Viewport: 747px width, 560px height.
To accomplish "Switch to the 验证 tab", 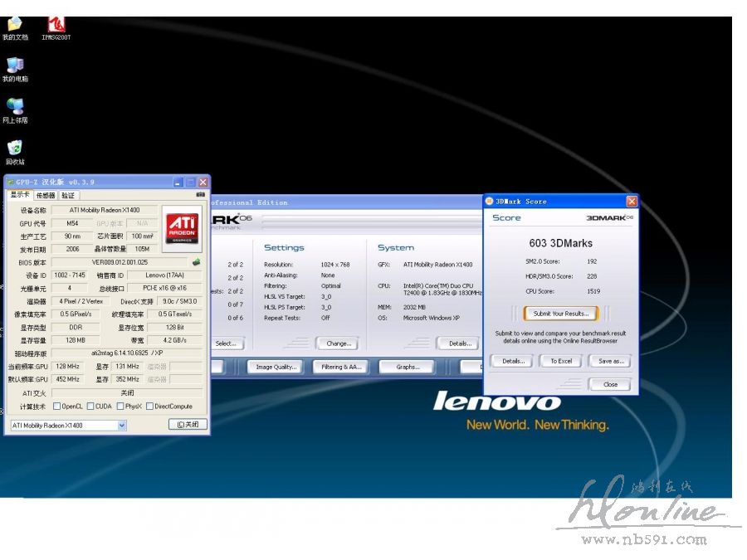I will click(x=67, y=195).
